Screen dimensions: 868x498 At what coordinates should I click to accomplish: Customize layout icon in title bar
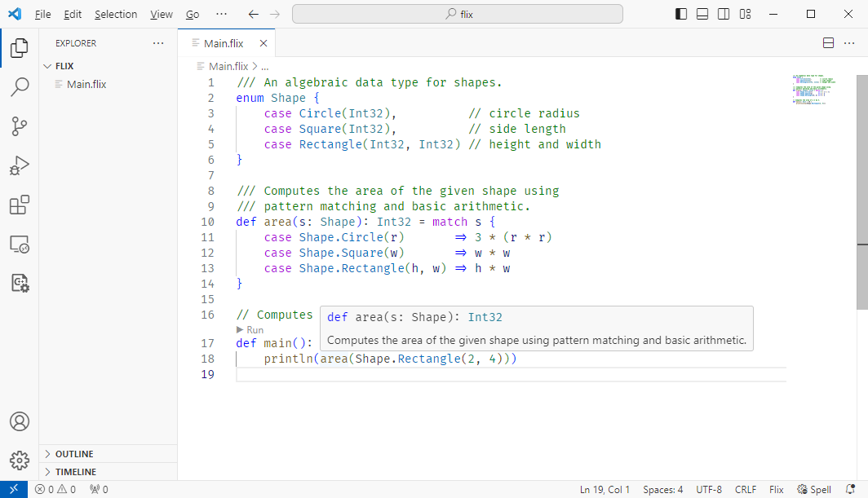pyautogui.click(x=745, y=15)
